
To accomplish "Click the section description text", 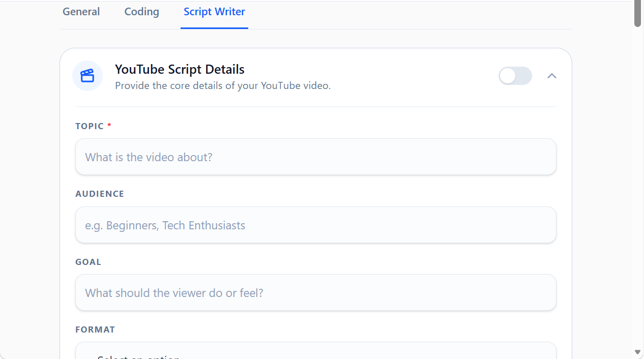I will [222, 85].
